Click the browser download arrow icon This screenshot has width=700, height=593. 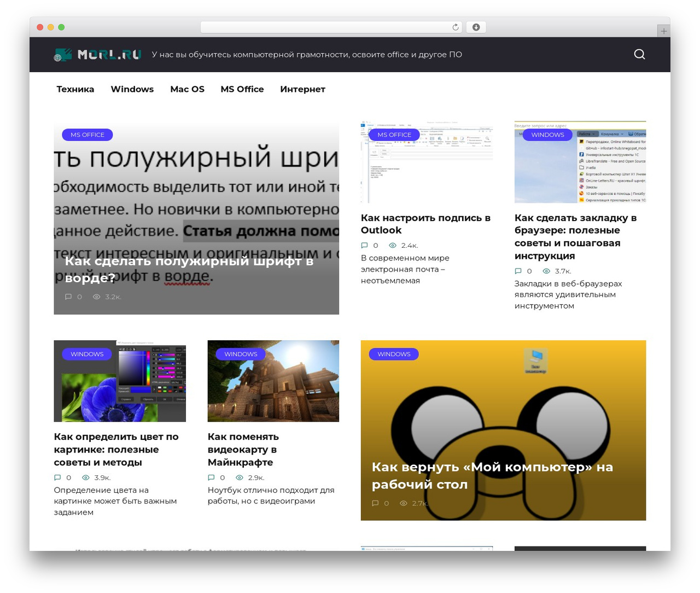(x=476, y=27)
